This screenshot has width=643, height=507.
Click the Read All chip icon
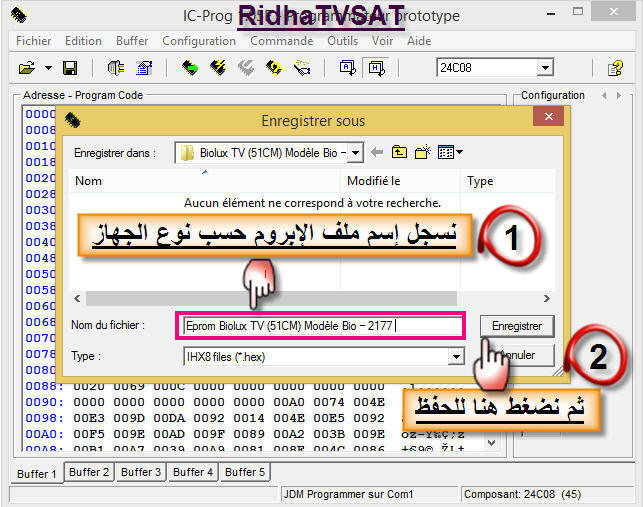tap(189, 68)
